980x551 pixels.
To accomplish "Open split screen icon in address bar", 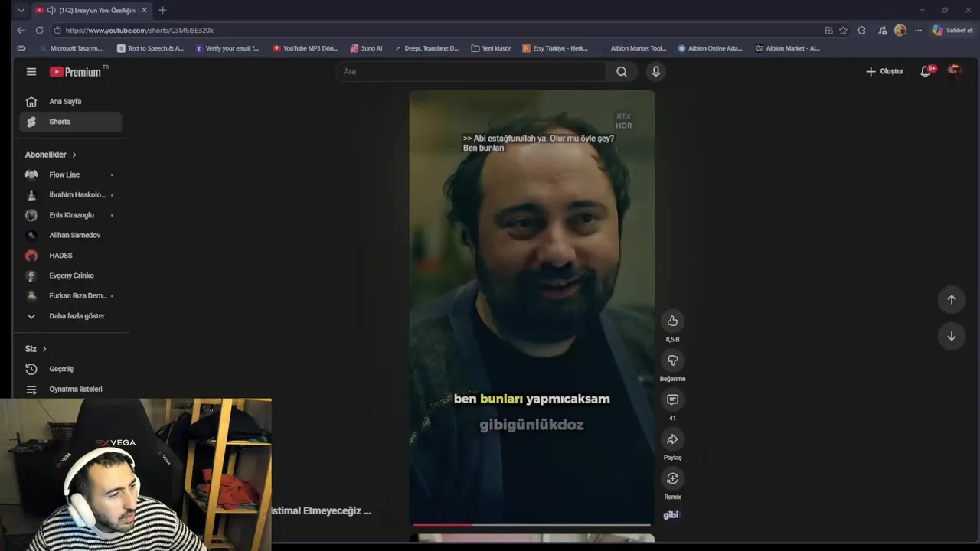I will [x=828, y=30].
